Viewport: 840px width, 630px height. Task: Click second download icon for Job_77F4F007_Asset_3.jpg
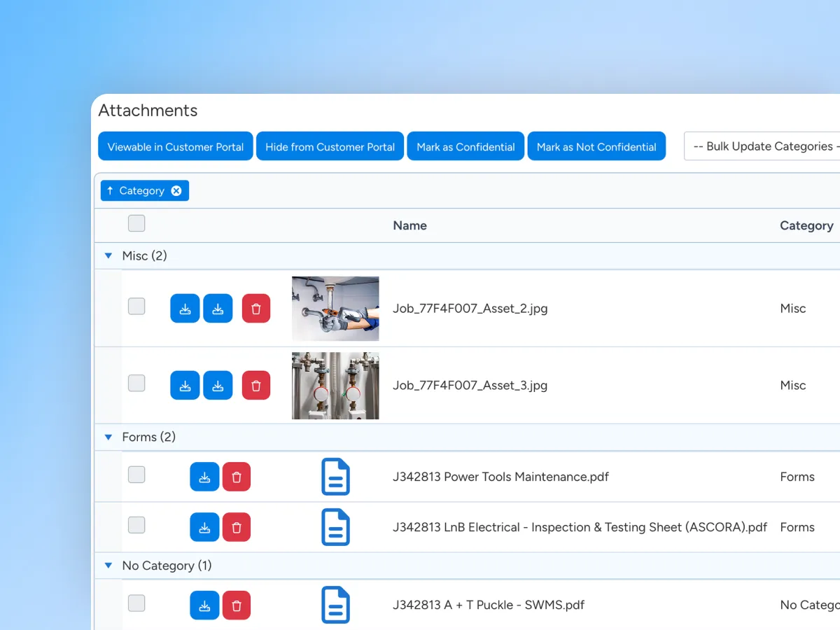(x=218, y=386)
